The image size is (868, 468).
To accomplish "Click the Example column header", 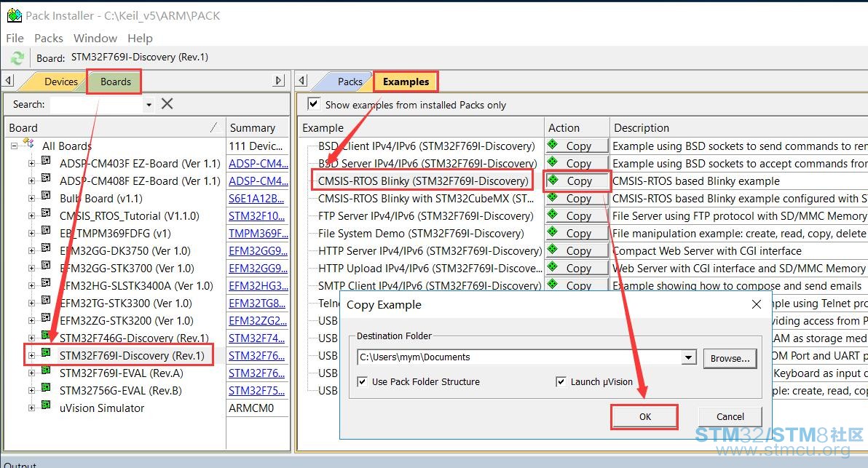I will pos(421,128).
